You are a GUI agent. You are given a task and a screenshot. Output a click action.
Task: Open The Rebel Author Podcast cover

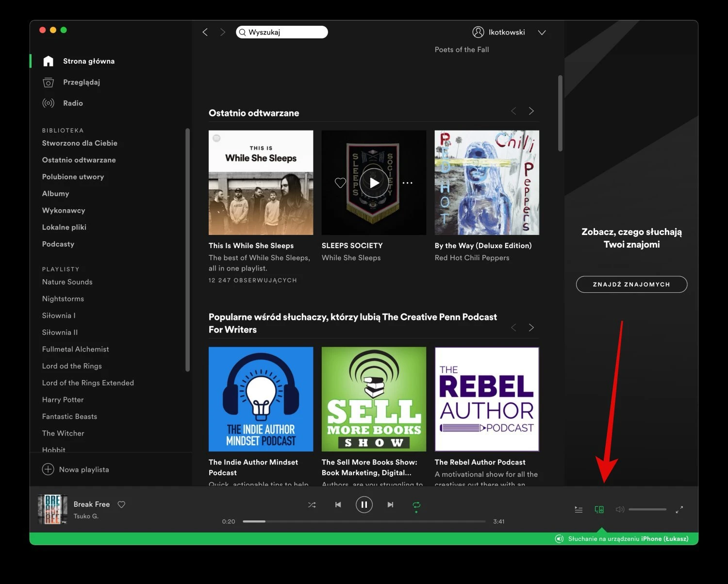pos(487,399)
